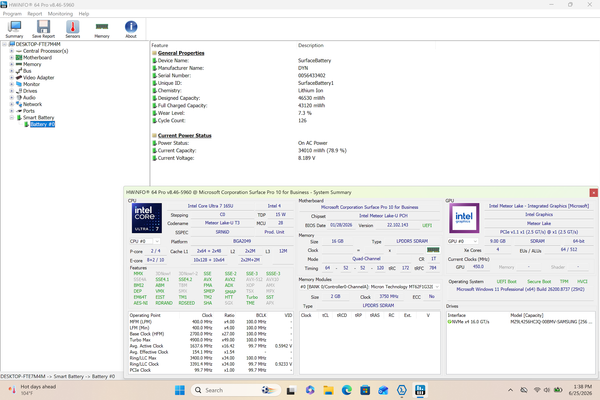Collapse the DESKTOP-FTE7M4M root node
The height and width of the screenshot is (400, 600).
[x=5, y=44]
